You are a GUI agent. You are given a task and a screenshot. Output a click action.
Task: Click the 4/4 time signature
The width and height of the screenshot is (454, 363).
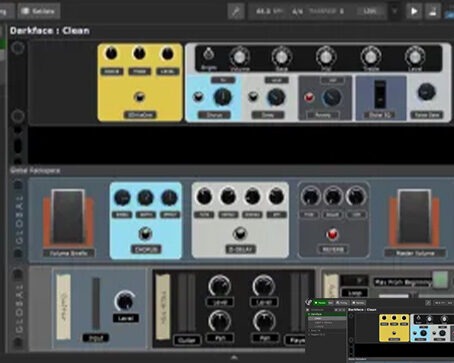(297, 12)
